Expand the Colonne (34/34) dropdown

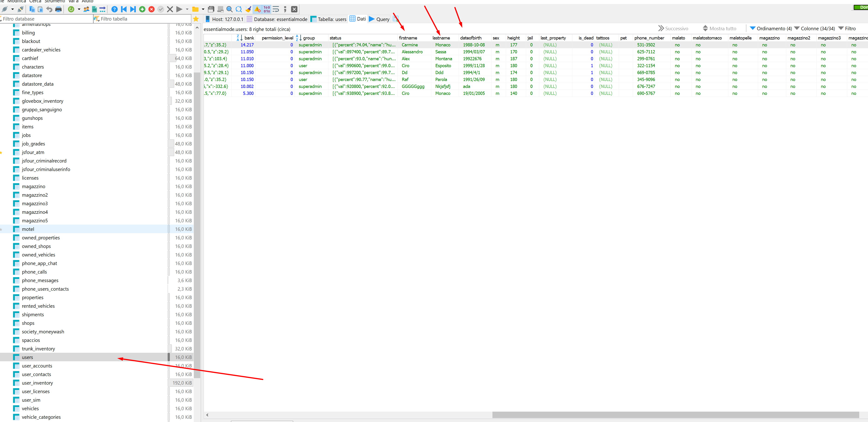814,29
